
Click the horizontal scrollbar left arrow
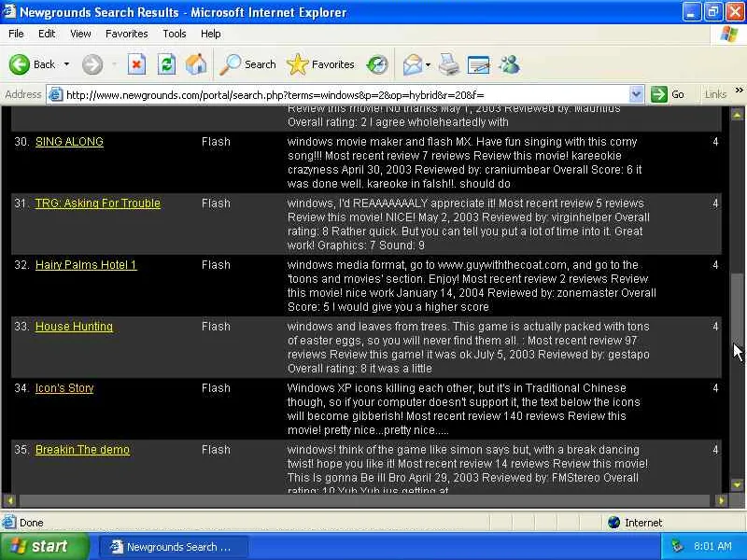[10, 500]
